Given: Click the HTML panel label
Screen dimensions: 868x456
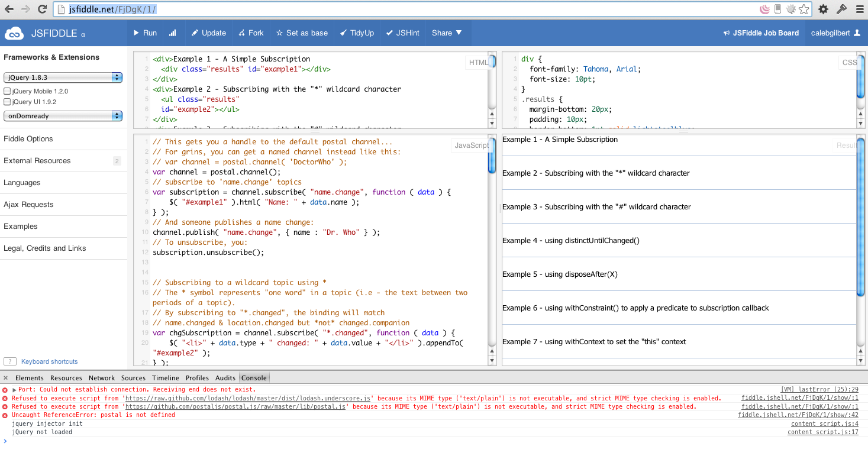Looking at the screenshot, I should tap(478, 63).
